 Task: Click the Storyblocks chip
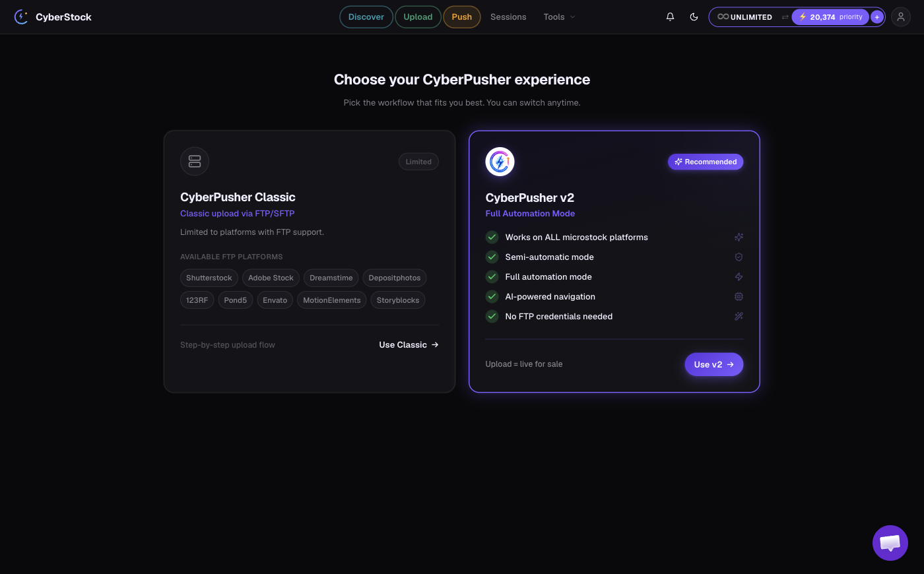pyautogui.click(x=398, y=300)
